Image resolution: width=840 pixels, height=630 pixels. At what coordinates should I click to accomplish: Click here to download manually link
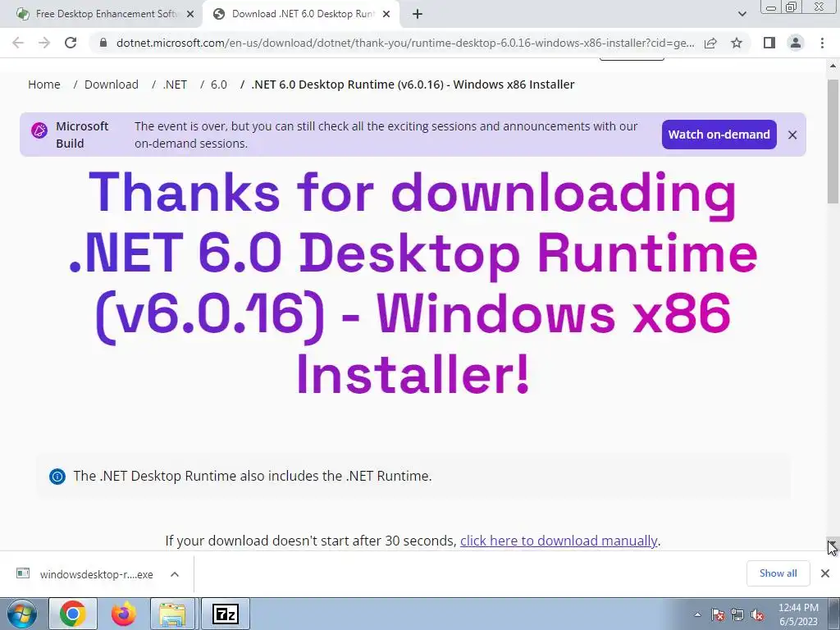point(558,541)
